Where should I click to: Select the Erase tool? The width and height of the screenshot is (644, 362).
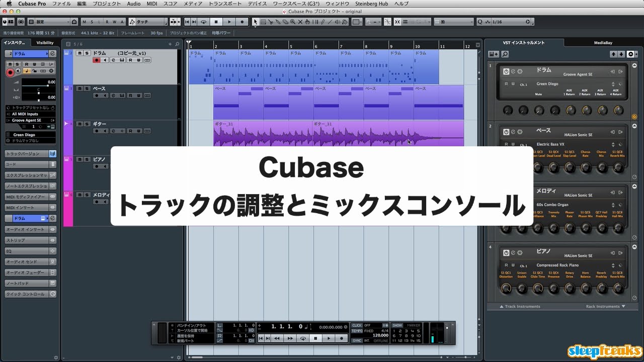tap(285, 22)
